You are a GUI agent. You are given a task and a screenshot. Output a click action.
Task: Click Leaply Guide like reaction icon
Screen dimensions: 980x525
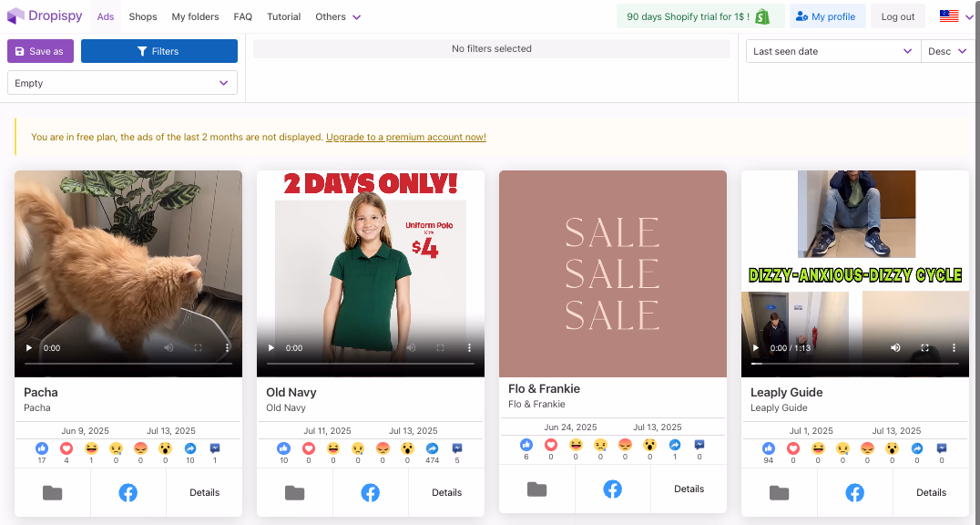coord(769,448)
